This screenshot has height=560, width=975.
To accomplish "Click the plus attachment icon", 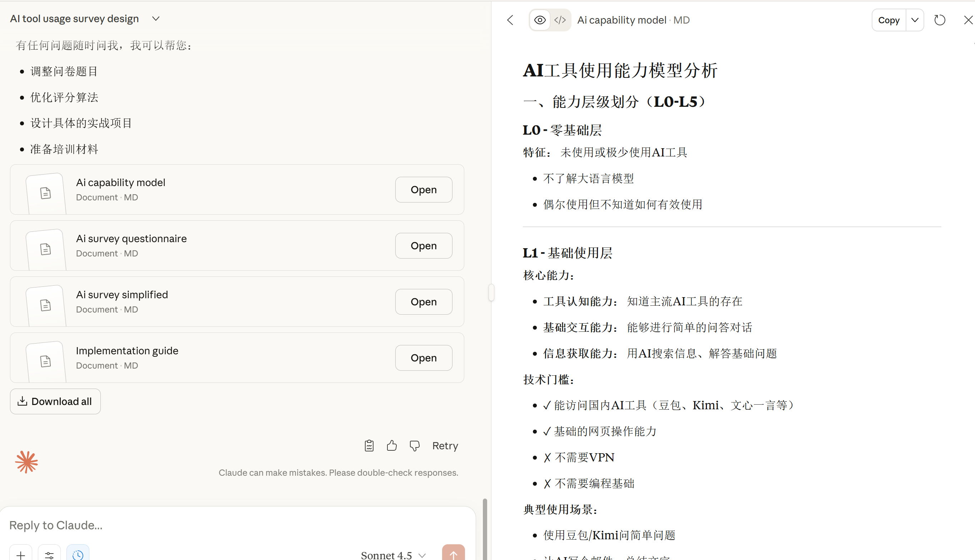I will [21, 554].
